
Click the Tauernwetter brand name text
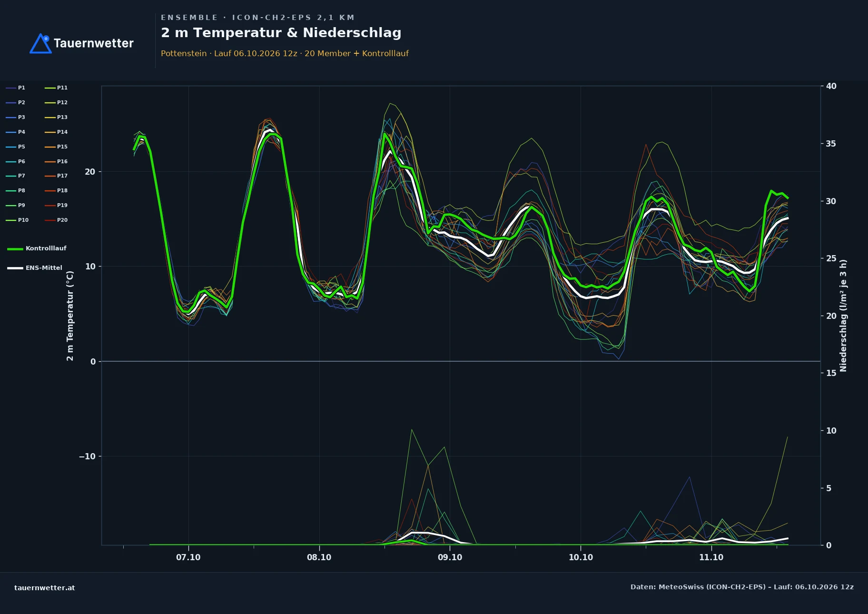point(94,43)
